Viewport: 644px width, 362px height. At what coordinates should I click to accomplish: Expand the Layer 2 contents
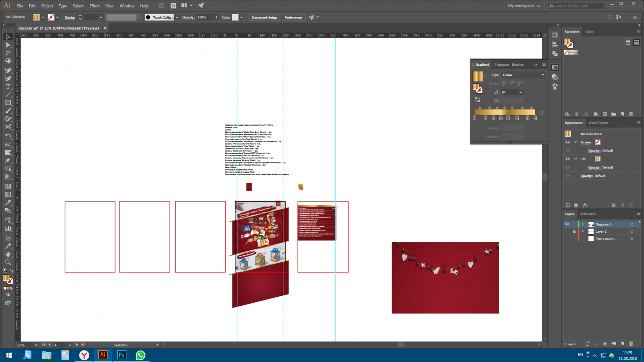tap(583, 231)
